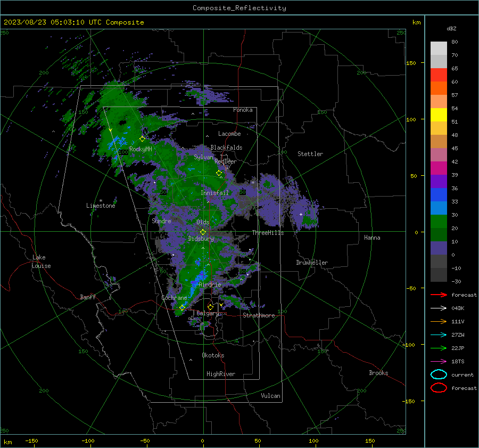Click the yellow diamond marker over Calgary
This screenshot has width=479, height=448.
pyautogui.click(x=210, y=307)
